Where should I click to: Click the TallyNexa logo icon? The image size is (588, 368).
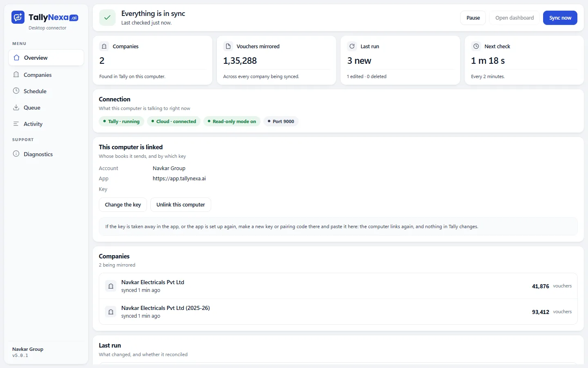18,17
